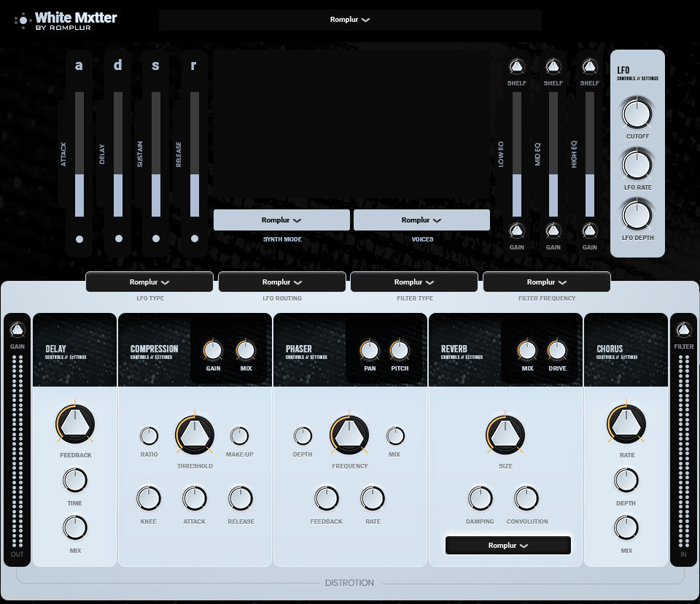
Task: Click the Chorus Mix knob
Action: (626, 527)
